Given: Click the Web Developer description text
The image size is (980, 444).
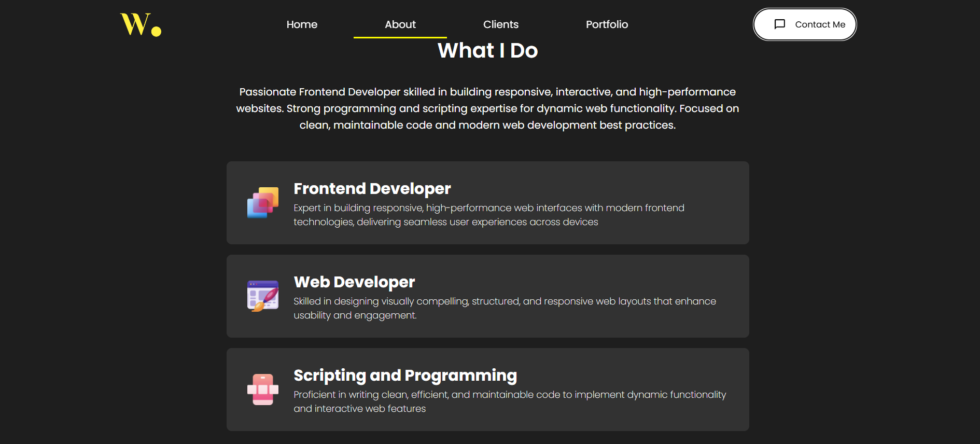Looking at the screenshot, I should coord(505,308).
